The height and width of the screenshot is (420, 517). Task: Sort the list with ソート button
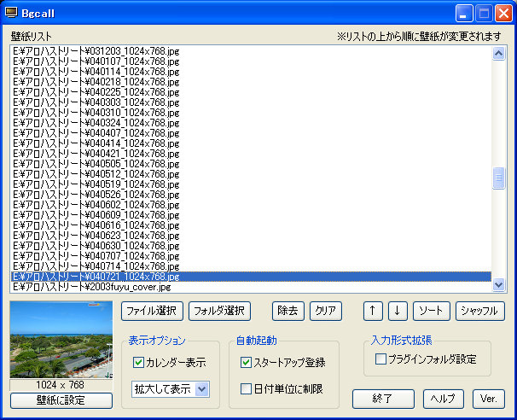432,311
